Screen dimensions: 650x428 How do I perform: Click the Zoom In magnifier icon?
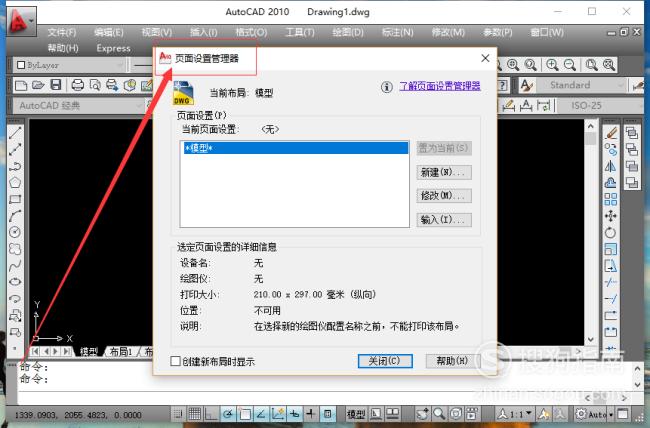point(552,65)
